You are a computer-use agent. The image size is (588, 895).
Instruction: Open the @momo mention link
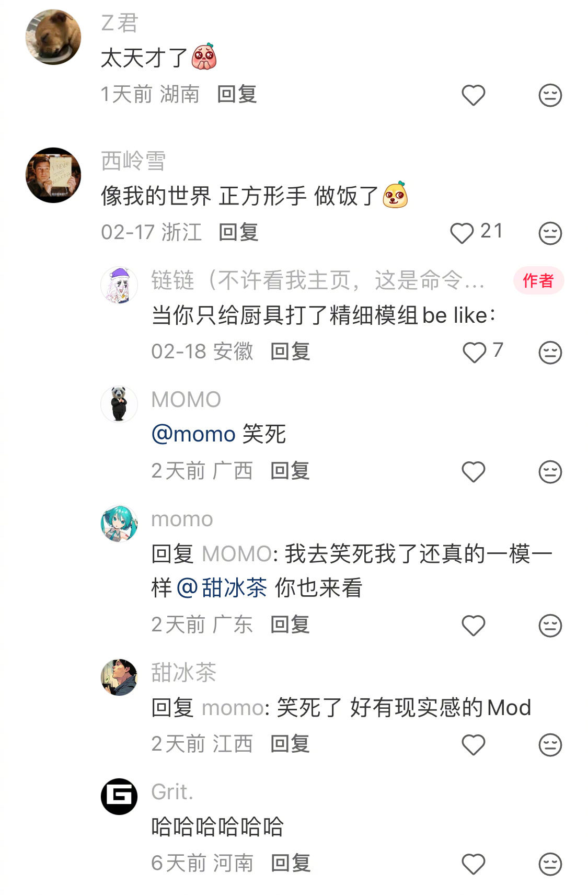click(193, 434)
